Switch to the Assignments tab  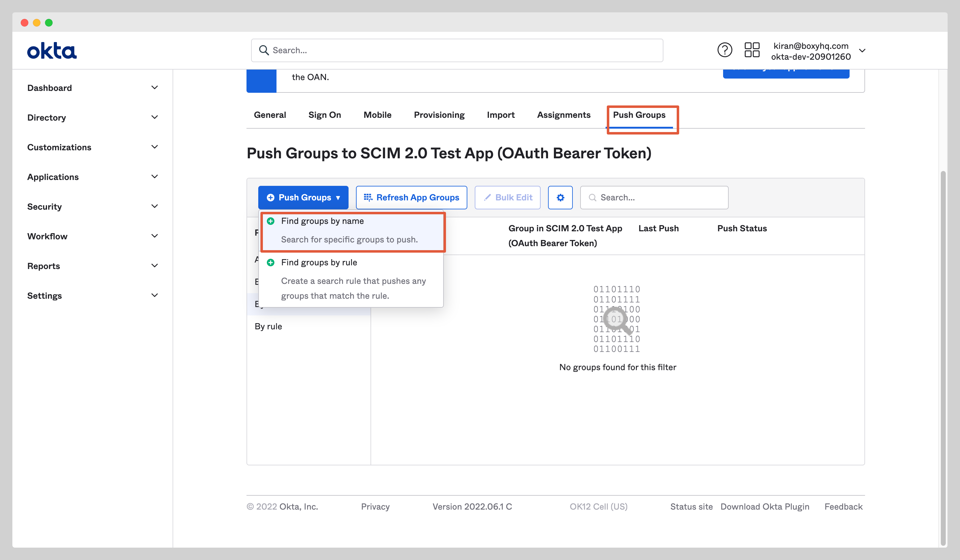[x=564, y=115]
